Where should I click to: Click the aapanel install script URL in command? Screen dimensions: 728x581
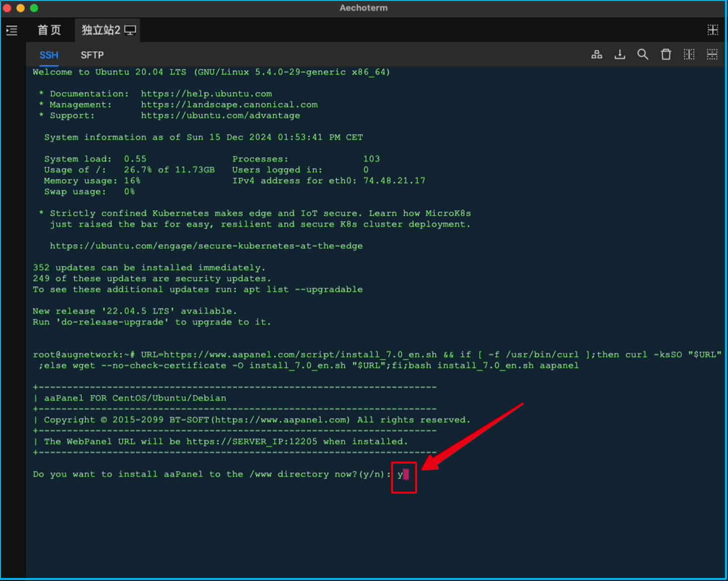(300, 355)
